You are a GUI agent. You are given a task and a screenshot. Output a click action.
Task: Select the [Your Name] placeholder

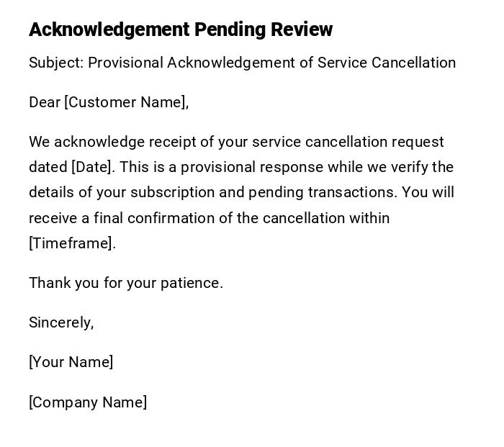coord(71,362)
